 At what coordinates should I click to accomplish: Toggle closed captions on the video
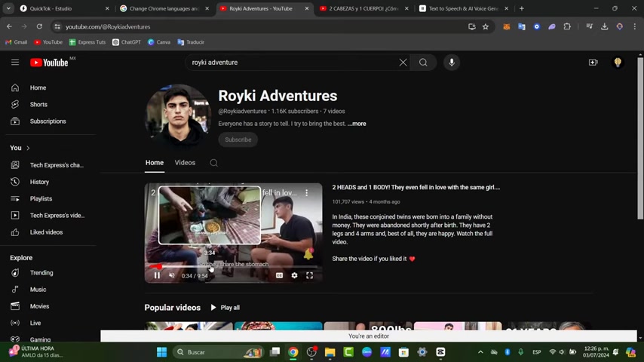(279, 275)
